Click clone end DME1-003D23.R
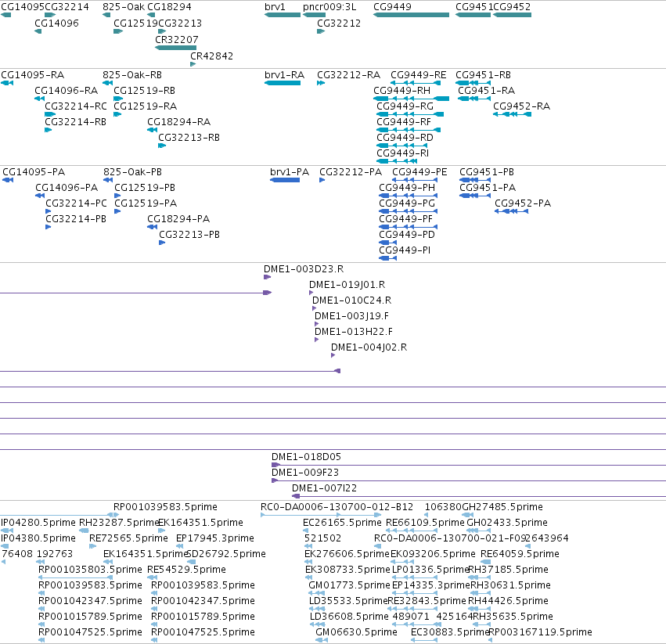This screenshot has width=666, height=644. pyautogui.click(x=304, y=269)
